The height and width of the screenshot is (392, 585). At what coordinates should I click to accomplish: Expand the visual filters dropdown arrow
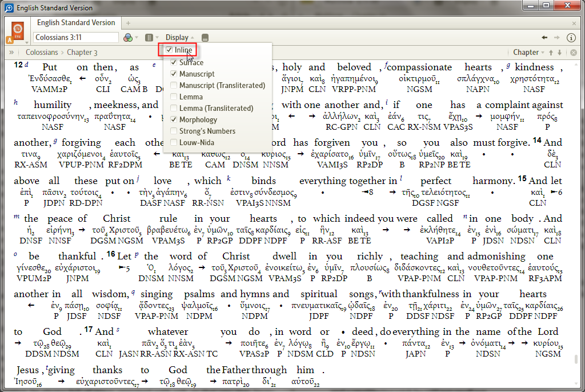point(137,38)
